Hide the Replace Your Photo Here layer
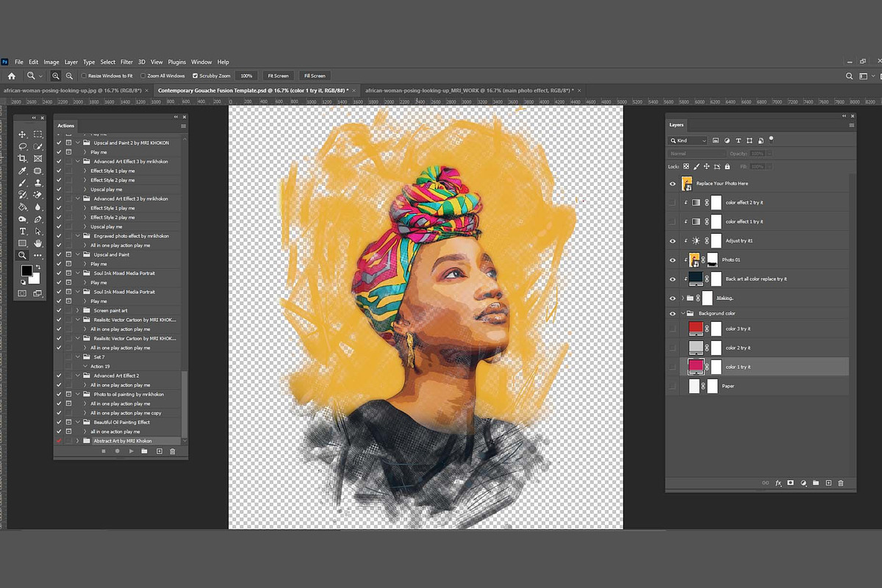882x588 pixels. (673, 184)
